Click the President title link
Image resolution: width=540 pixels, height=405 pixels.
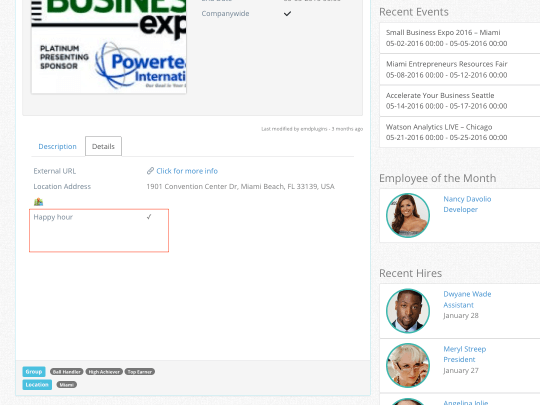(459, 359)
